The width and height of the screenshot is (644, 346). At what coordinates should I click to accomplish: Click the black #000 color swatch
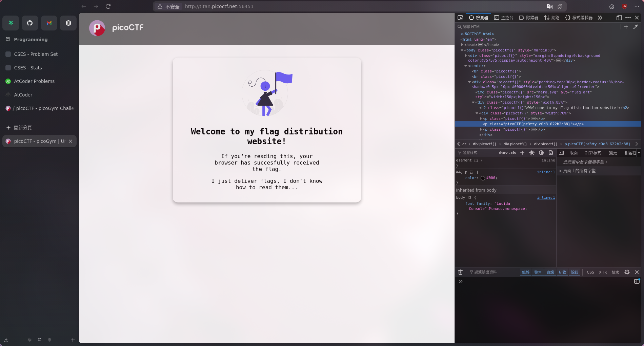click(483, 178)
